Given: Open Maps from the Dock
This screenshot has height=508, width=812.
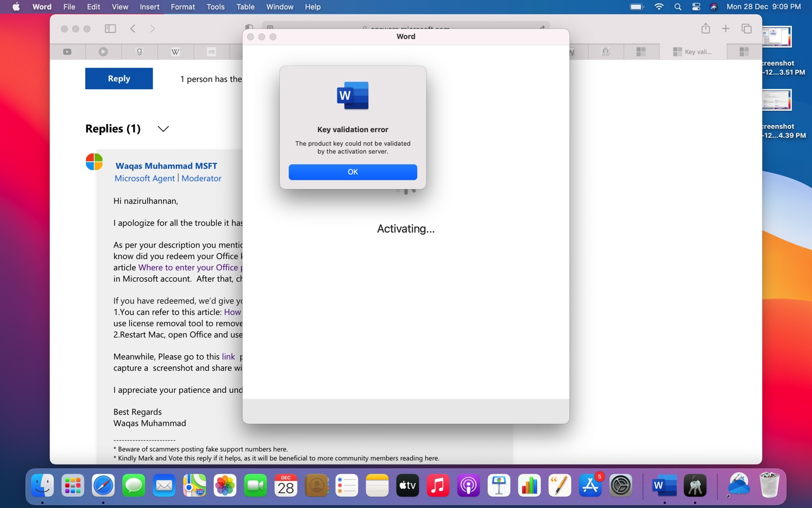Looking at the screenshot, I should [195, 485].
